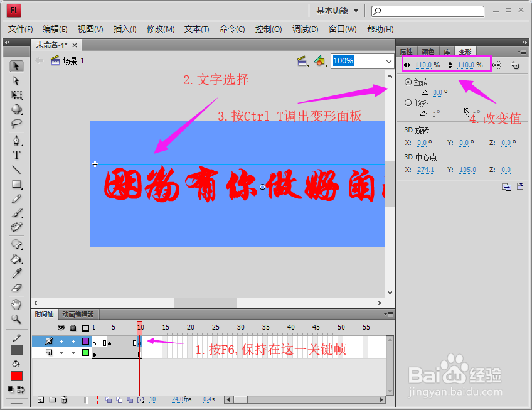Screen dimensions: 532x410
Task: Select the 3D Rotation tool
Action: 16,109
